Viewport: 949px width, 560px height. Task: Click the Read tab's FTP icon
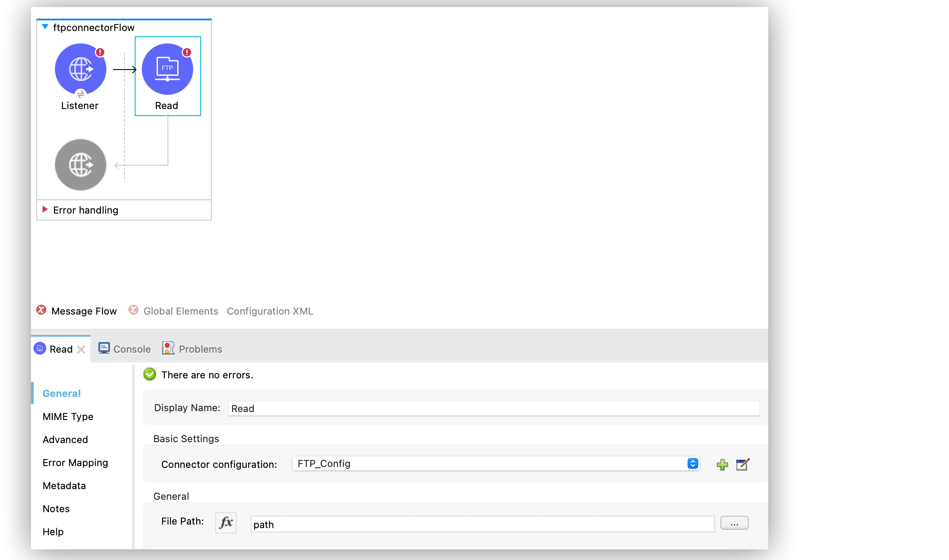coord(40,348)
